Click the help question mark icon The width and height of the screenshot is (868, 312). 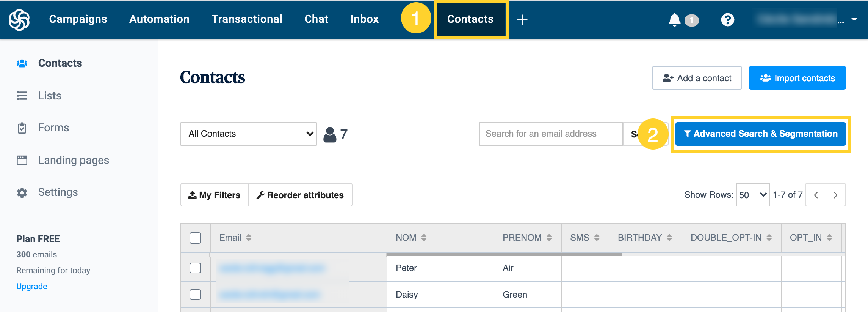coord(727,20)
